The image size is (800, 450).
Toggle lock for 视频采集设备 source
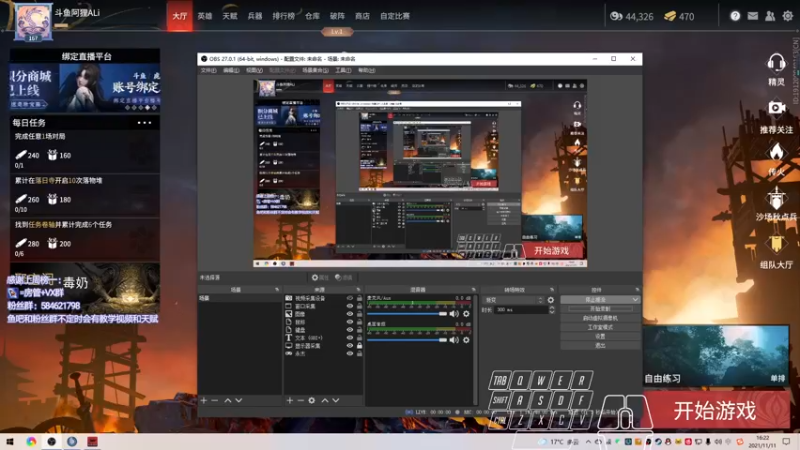(359, 298)
